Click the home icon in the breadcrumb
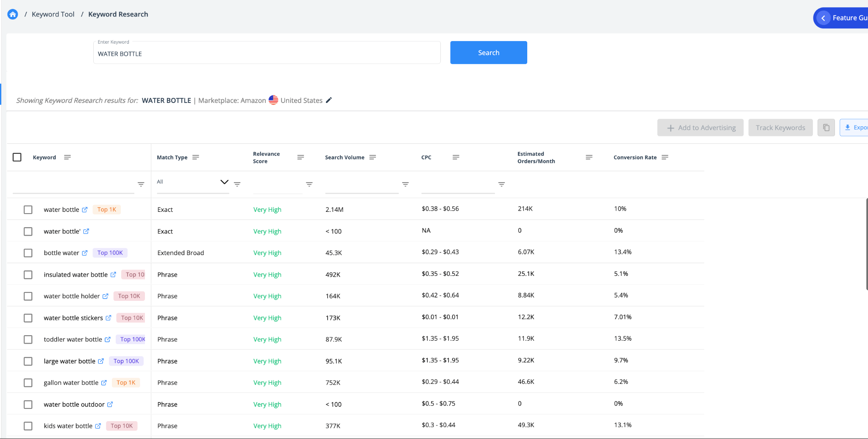The height and width of the screenshot is (439, 868). (12, 14)
